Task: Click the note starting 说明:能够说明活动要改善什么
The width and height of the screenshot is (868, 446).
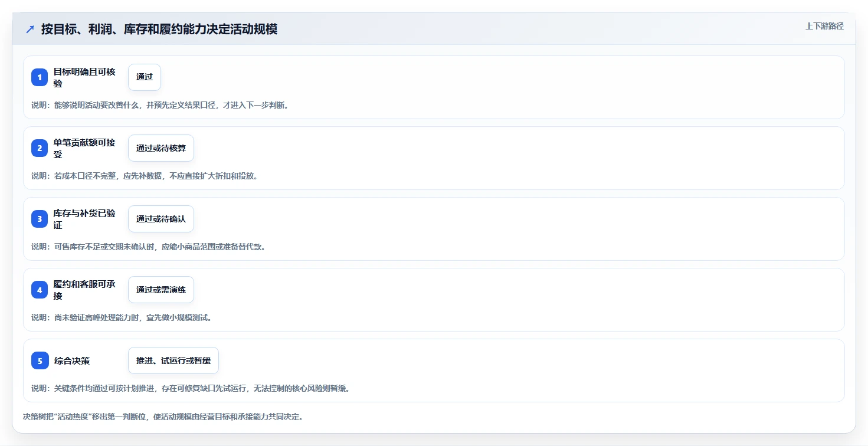Action: tap(160, 105)
